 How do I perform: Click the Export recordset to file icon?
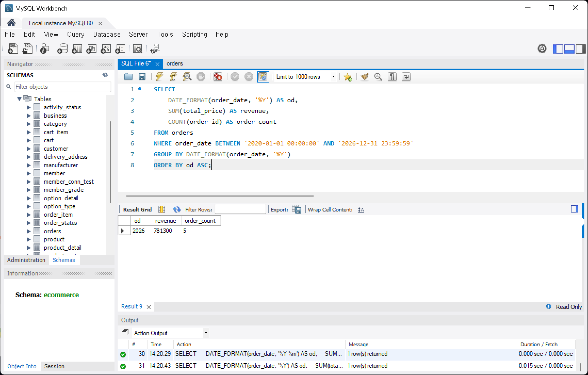coord(297,209)
